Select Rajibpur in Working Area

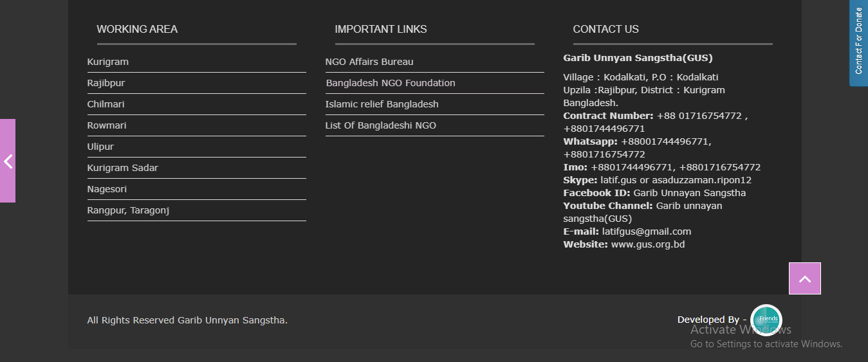(x=106, y=83)
